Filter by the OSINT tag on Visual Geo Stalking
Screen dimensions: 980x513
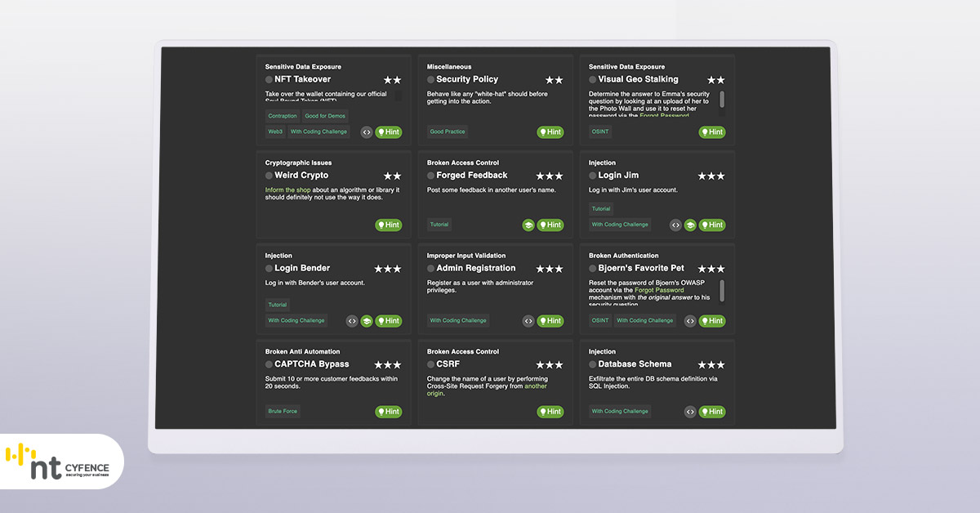600,132
